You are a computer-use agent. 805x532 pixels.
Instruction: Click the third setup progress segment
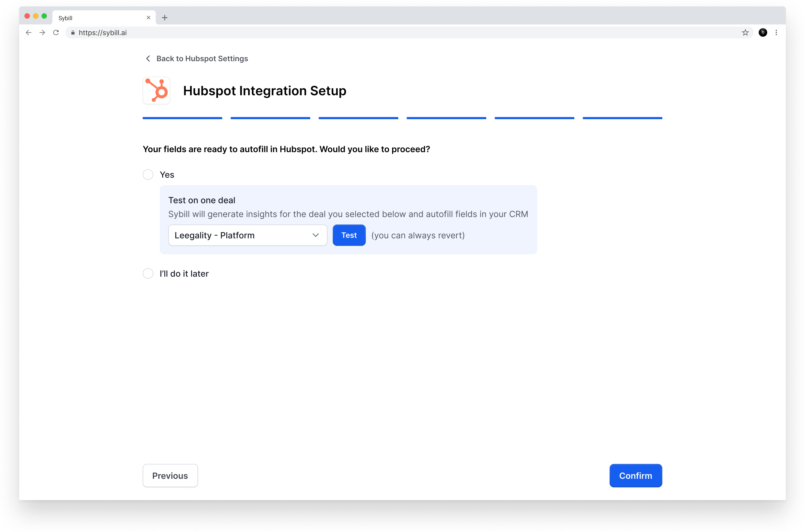359,118
